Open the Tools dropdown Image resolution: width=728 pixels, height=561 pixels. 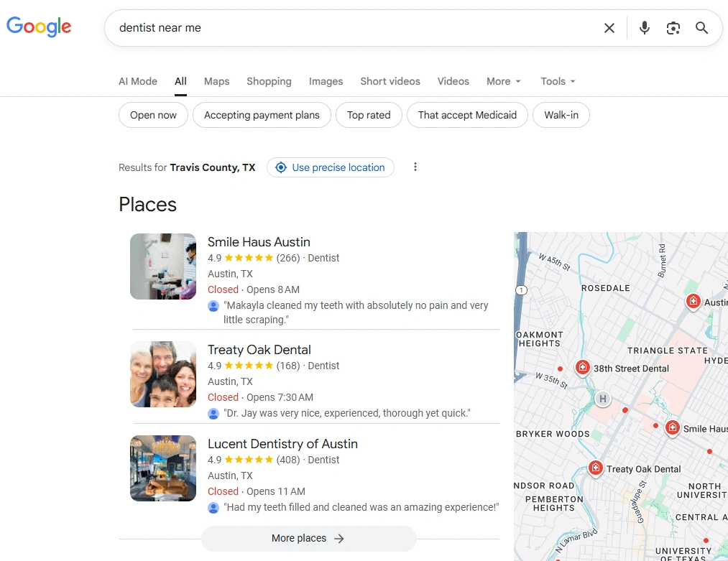(558, 81)
